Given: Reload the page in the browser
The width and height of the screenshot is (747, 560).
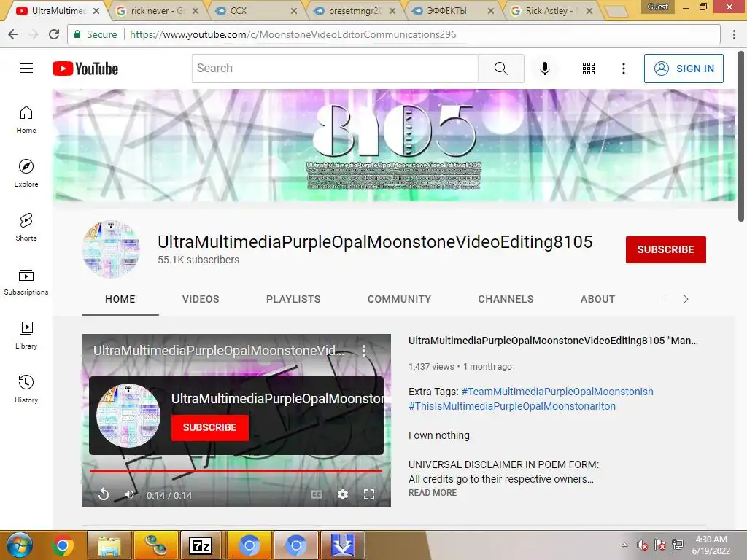Looking at the screenshot, I should click(x=54, y=34).
